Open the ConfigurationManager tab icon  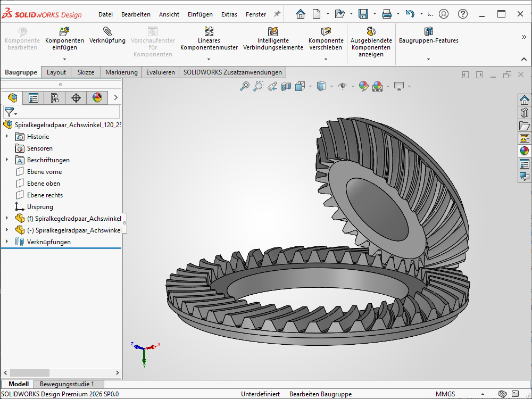[54, 98]
